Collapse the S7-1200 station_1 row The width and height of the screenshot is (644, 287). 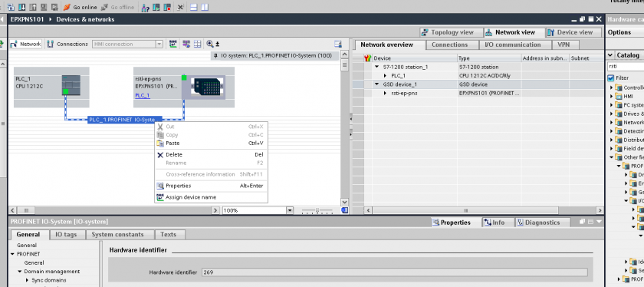coord(377,67)
